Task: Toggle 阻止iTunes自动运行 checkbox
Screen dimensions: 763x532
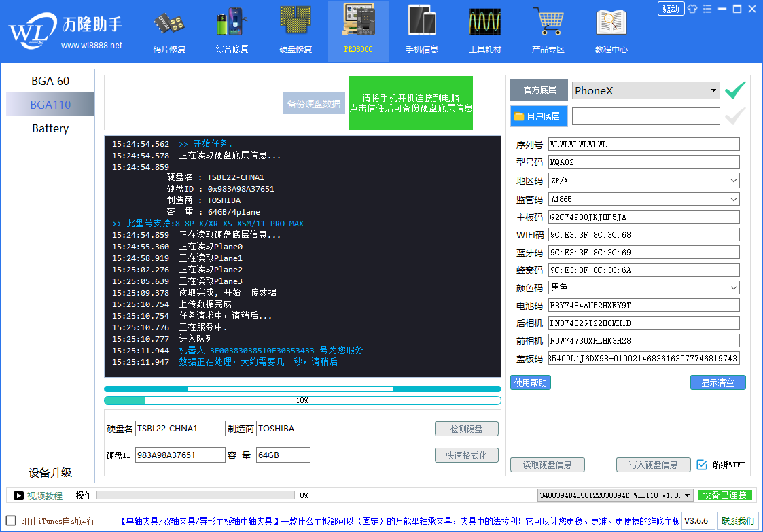Action: [x=11, y=520]
